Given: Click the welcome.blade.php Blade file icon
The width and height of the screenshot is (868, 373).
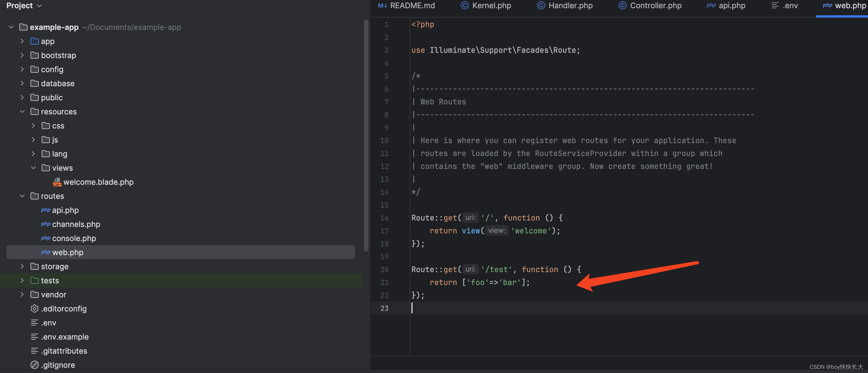Looking at the screenshot, I should pos(57,182).
